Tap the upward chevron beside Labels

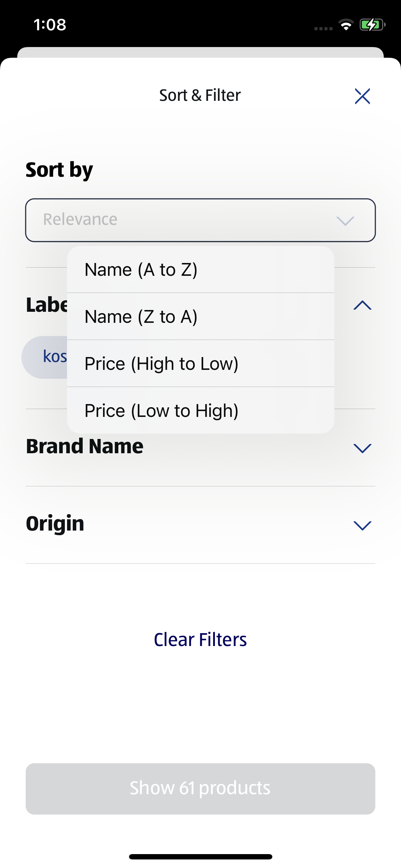(x=362, y=306)
